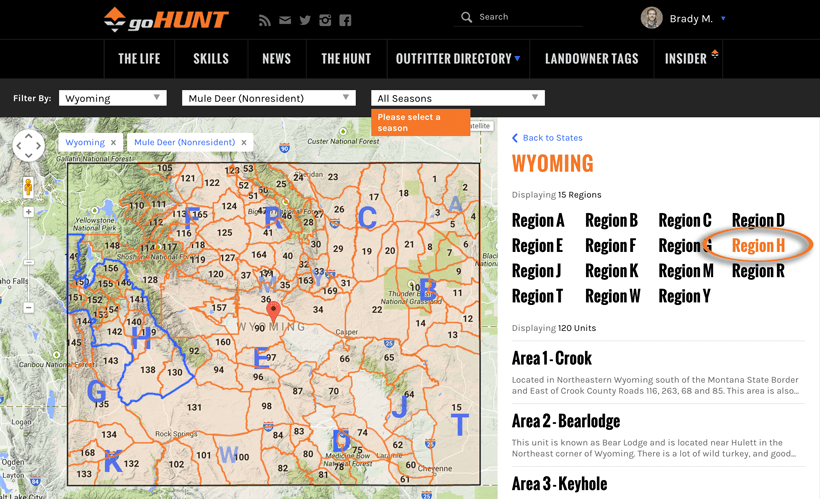This screenshot has height=499, width=820.
Task: Open THE LIFE menu item
Action: tap(139, 59)
